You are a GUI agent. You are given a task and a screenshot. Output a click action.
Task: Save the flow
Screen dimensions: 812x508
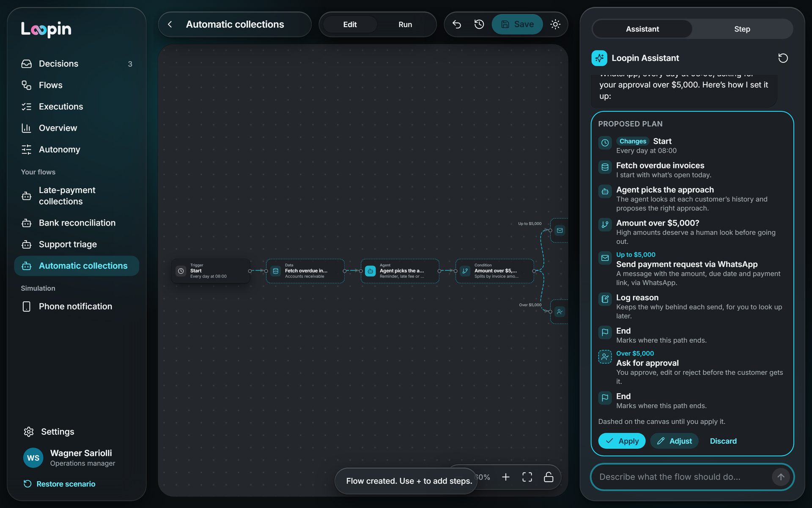517,25
